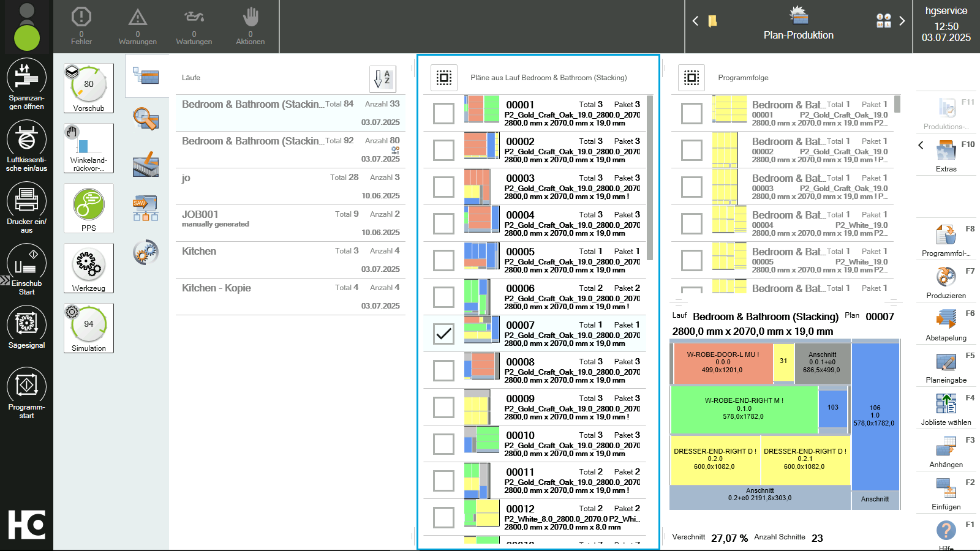980x551 pixels.
Task: Uncheck the checkbox for plan 00007
Action: [x=443, y=334]
